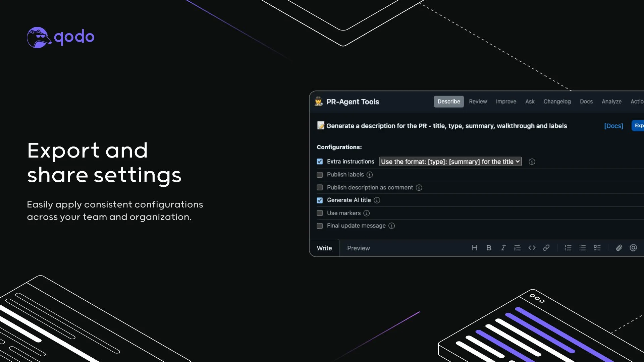The height and width of the screenshot is (362, 644).
Task: Show info for Generate AI title
Action: coord(377,200)
